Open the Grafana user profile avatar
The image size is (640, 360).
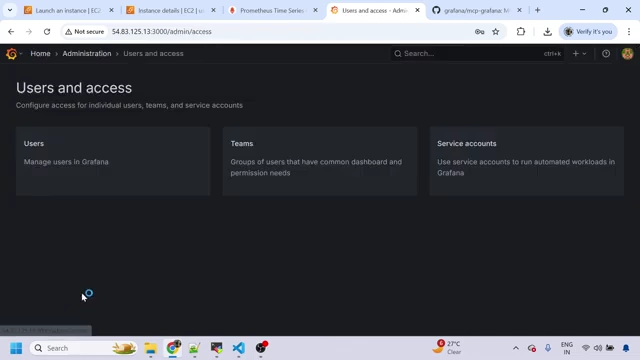(627, 53)
